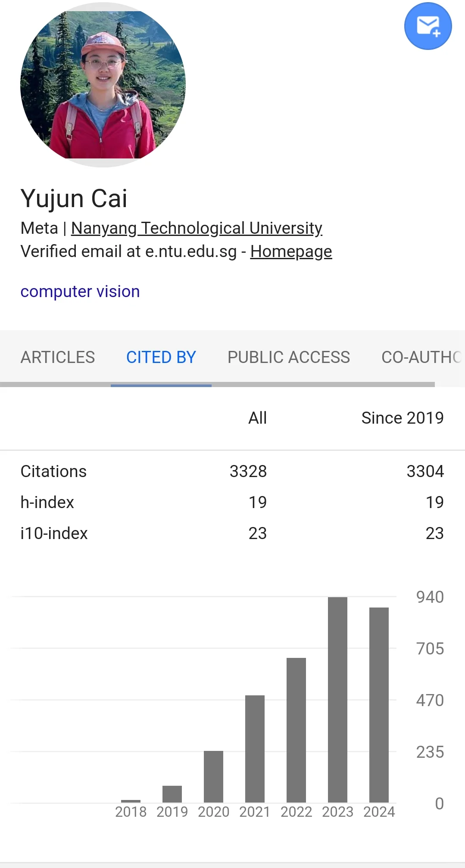Open the Public Access tab
Viewport: 465px width, 868px height.
click(288, 357)
